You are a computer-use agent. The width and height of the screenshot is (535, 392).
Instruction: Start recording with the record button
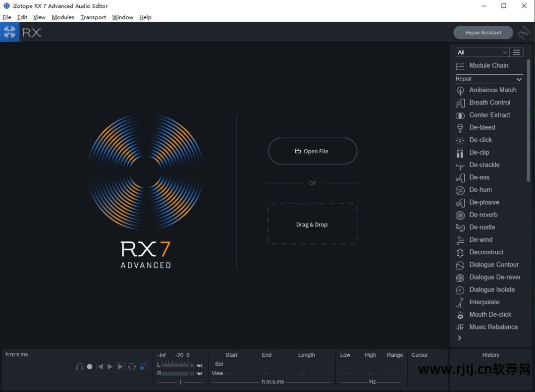[89, 367]
